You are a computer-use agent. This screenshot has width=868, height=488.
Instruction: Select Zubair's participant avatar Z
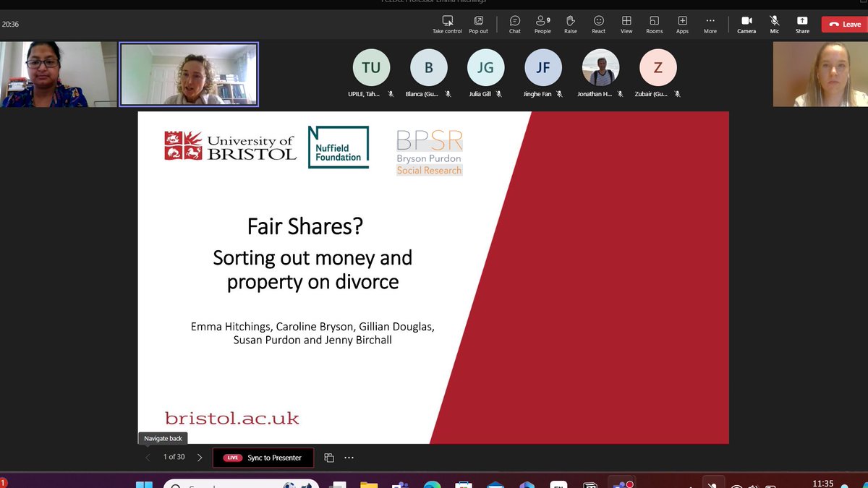[x=658, y=68]
